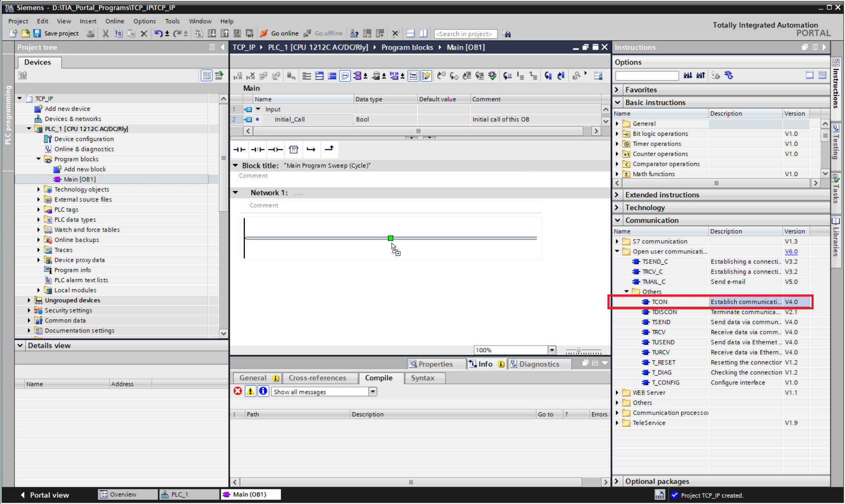The image size is (845, 504).
Task: Click the Go online button
Action: click(x=280, y=34)
